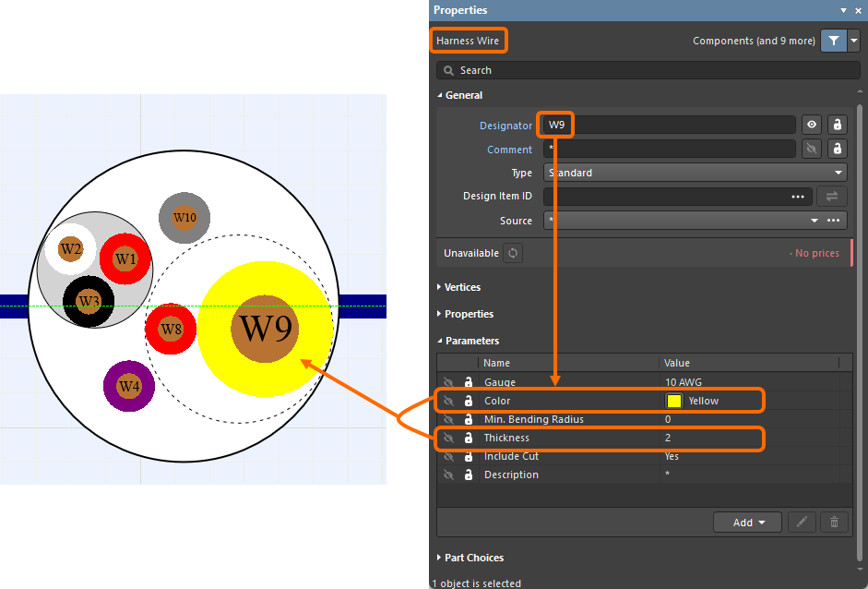Toggle lock on the Gauge parameter
The width and height of the screenshot is (868, 589).
click(x=469, y=382)
